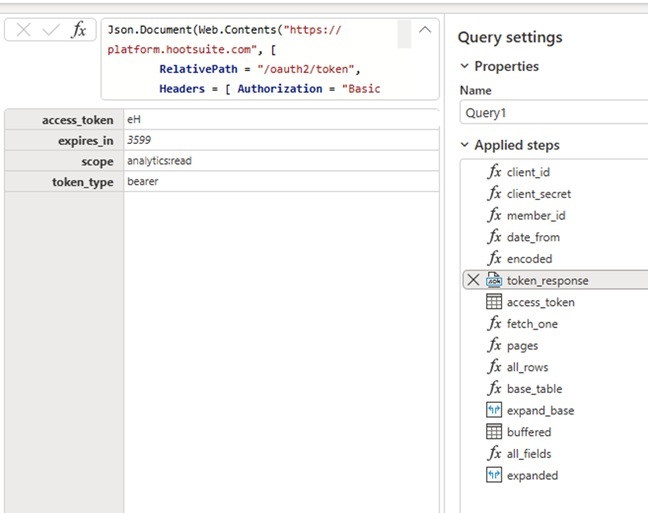Screen dimensions: 648x513
Task: Select access_token in Applied steps
Action: click(x=541, y=302)
